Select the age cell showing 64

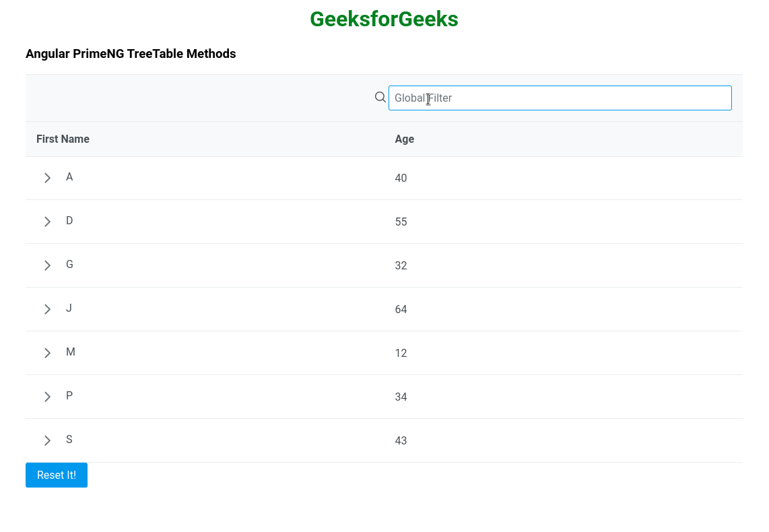401,309
